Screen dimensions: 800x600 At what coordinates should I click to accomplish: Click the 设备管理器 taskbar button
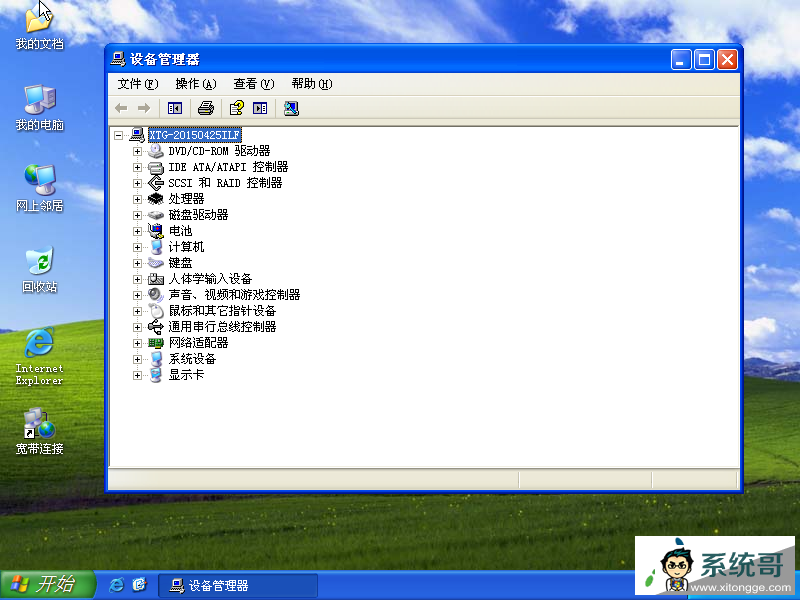click(238, 585)
